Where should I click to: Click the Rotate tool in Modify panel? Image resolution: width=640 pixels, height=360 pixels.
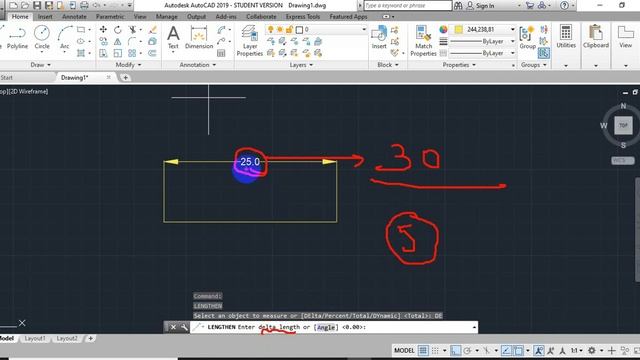click(118, 30)
